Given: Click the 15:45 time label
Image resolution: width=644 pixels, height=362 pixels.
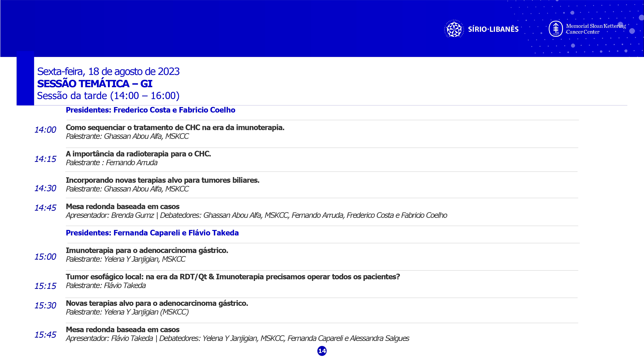Looking at the screenshot, I should pos(45,334).
